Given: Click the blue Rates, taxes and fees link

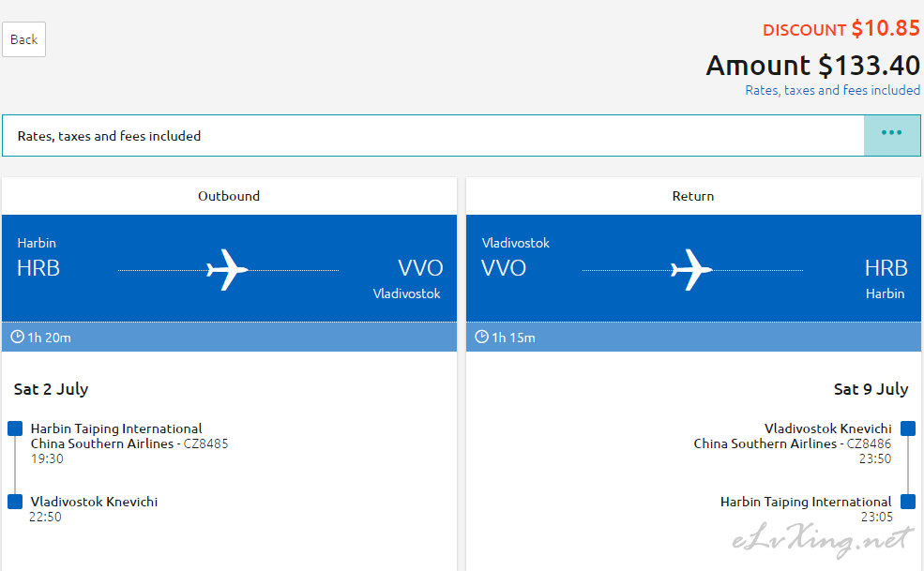Looking at the screenshot, I should pyautogui.click(x=832, y=90).
